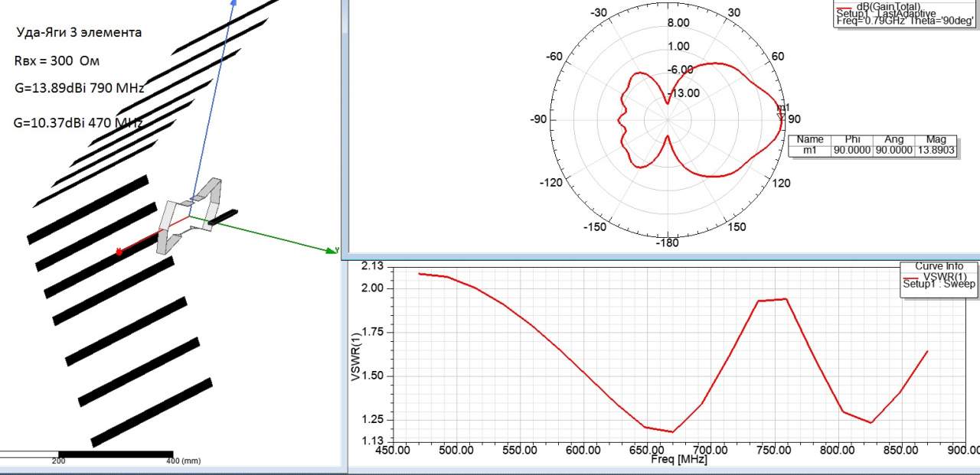The height and width of the screenshot is (475, 980).
Task: Click the '450.00' frequency axis tick
Action: point(391,451)
